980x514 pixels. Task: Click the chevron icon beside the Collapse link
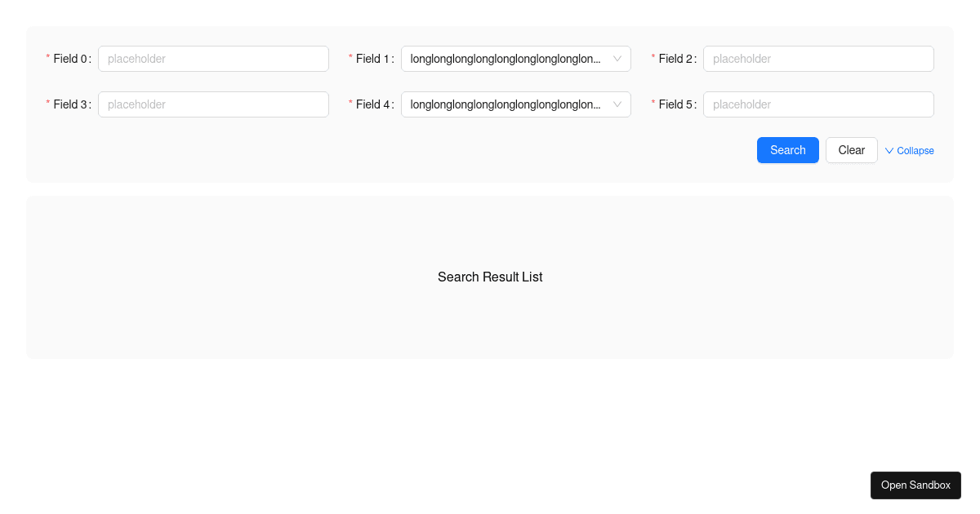(x=889, y=150)
